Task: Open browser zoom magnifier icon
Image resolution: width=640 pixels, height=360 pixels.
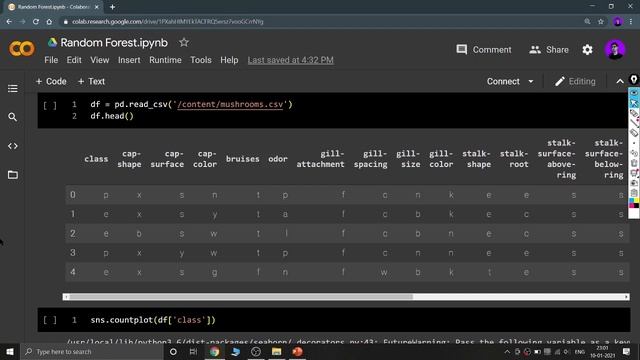Action: click(587, 22)
